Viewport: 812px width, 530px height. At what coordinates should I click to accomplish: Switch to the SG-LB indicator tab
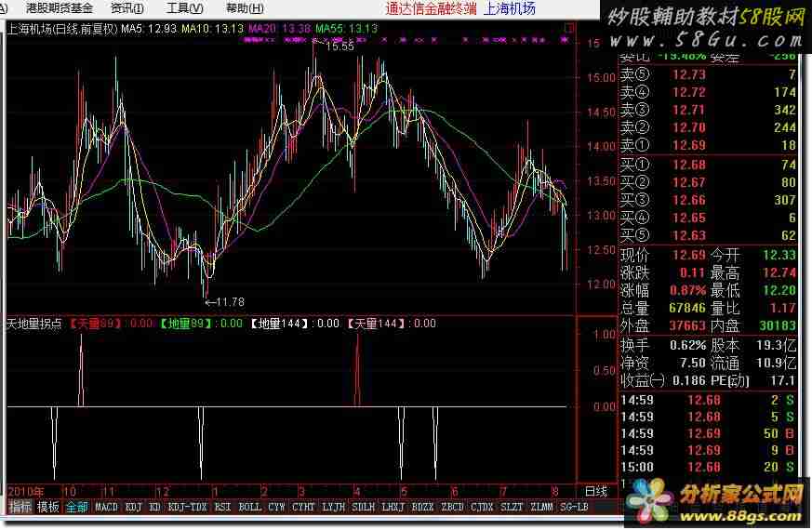[x=574, y=507]
